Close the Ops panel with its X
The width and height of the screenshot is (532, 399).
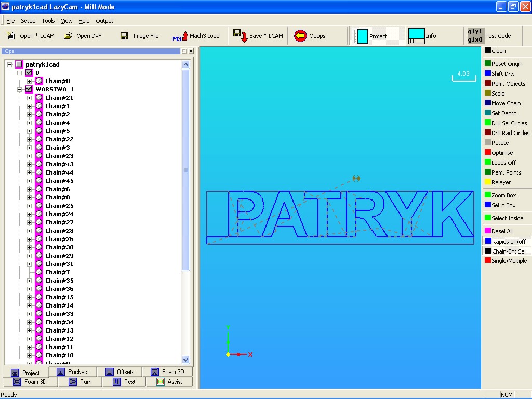(191, 51)
